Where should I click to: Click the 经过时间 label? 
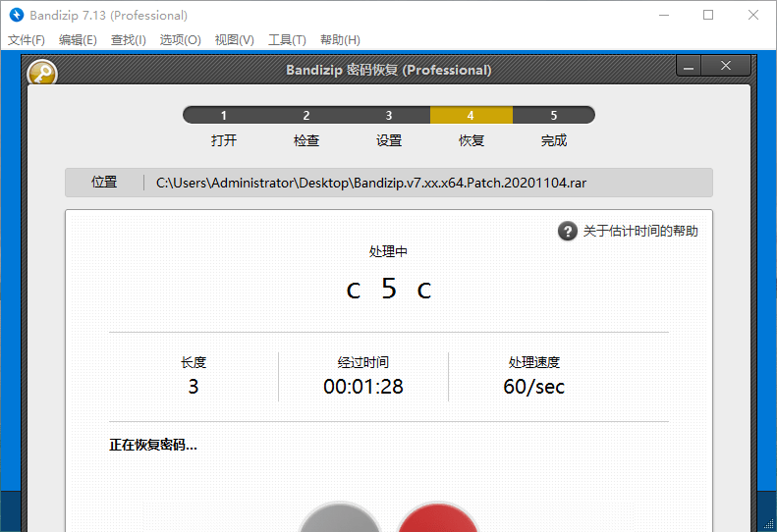pos(363,362)
